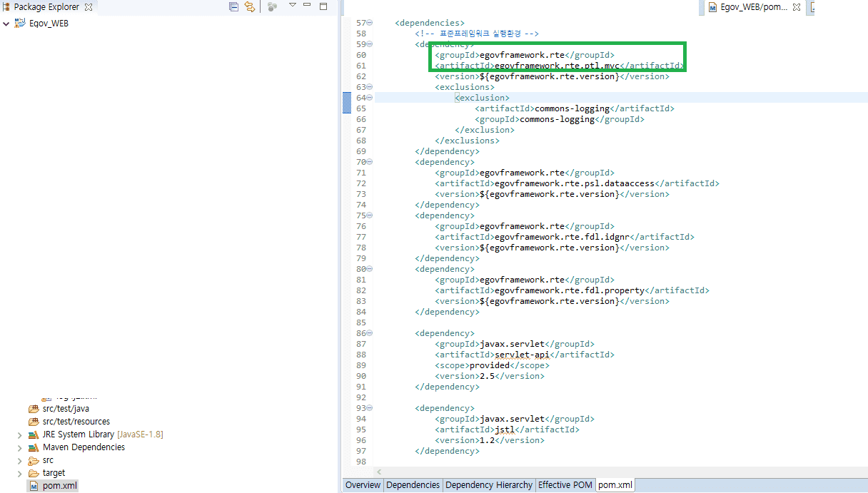Screen dimensions: 868x493
Task: Select the Package Explorer tab
Action: tap(47, 7)
